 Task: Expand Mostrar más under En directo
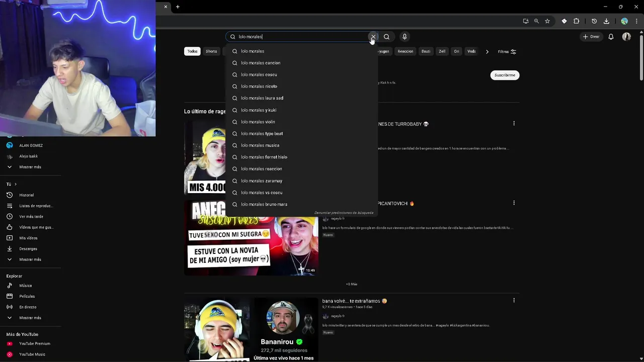[x=31, y=318]
